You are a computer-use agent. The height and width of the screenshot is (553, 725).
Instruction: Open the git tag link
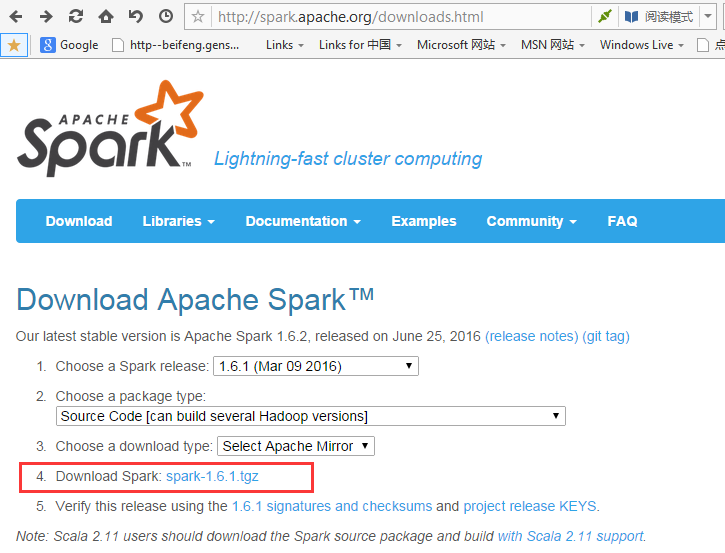[606, 336]
